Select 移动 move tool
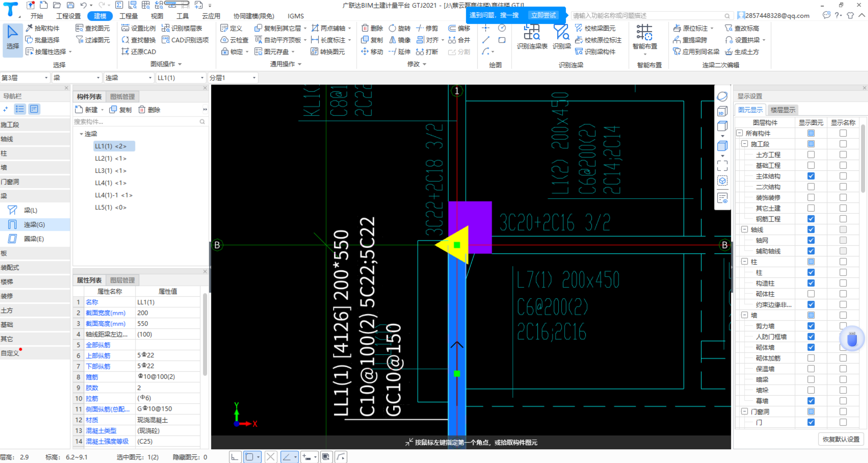 click(372, 52)
